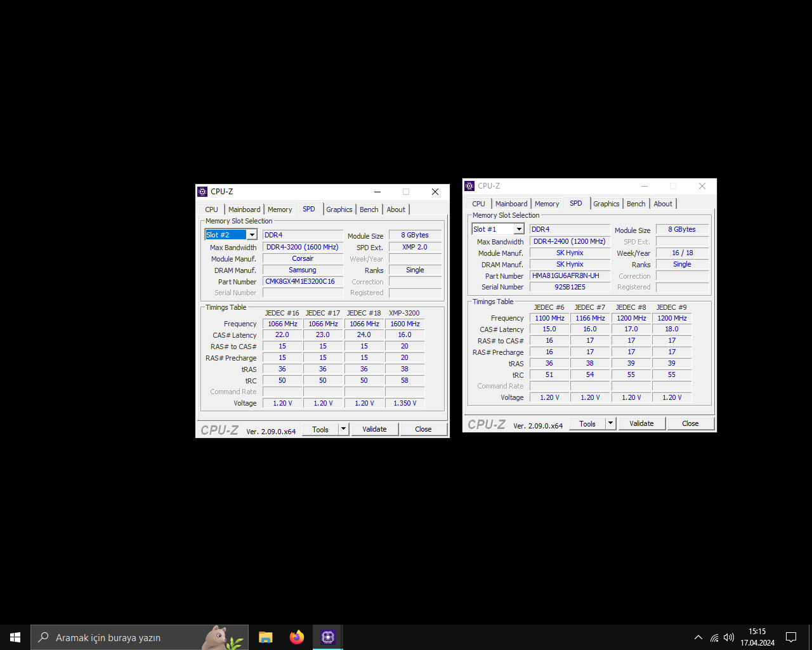Click the '16 / 18' Week/Year value
Image resolution: width=812 pixels, height=650 pixels.
[x=682, y=253]
